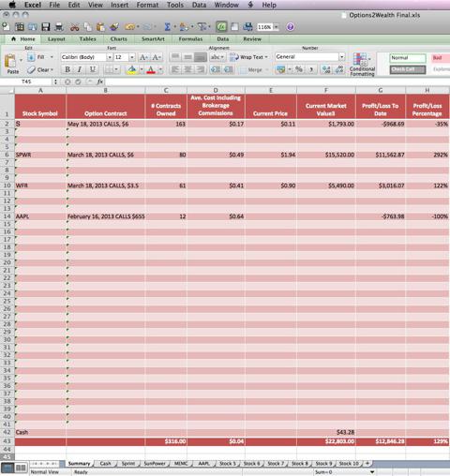Screen dimensions: 450x476
Task: Click the Align text right icon
Action: (201, 69)
